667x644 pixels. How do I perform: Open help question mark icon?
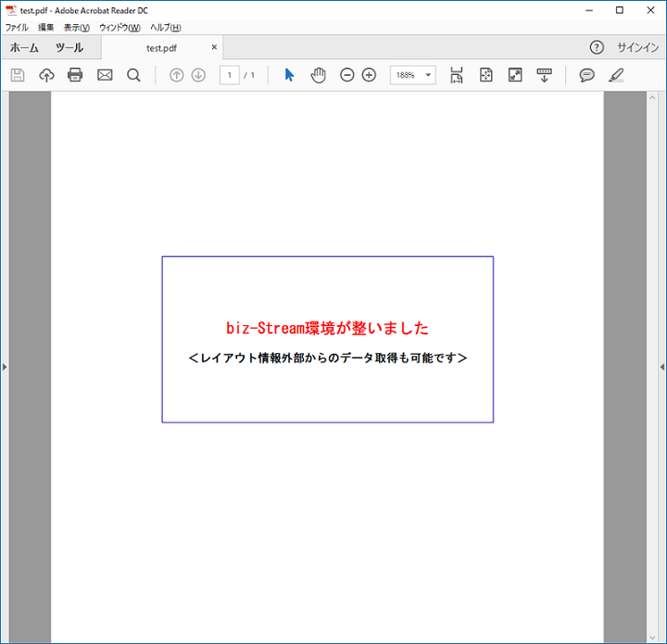(597, 47)
